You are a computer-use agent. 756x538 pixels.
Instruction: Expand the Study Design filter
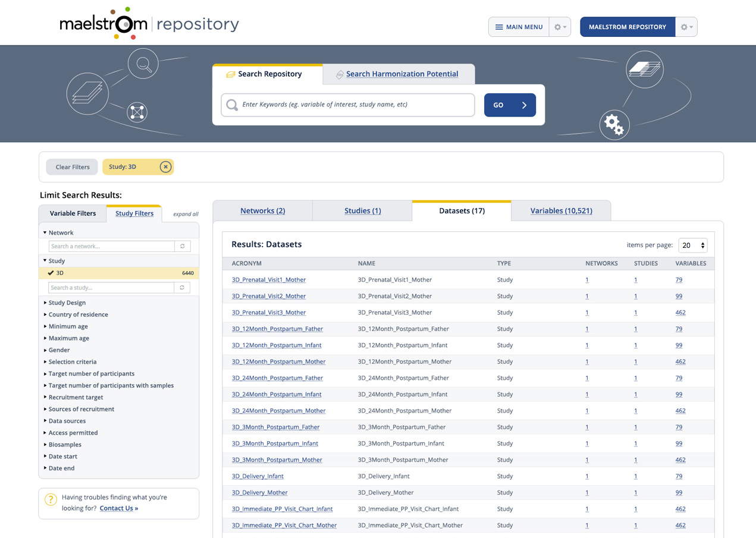click(x=67, y=303)
